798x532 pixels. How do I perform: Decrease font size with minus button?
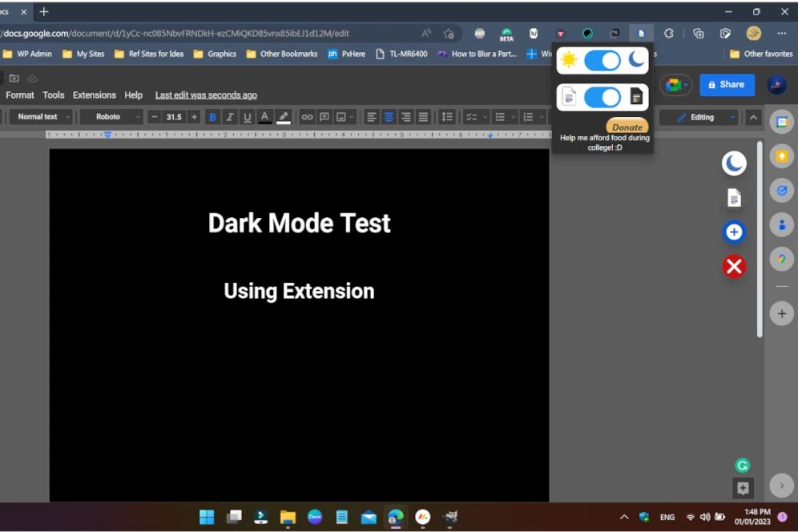(x=155, y=117)
